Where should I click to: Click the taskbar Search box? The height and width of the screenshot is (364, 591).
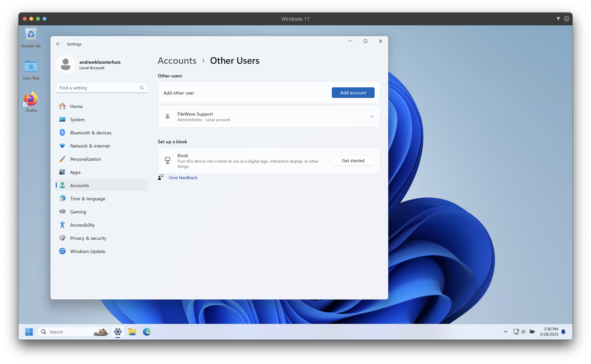pos(74,332)
